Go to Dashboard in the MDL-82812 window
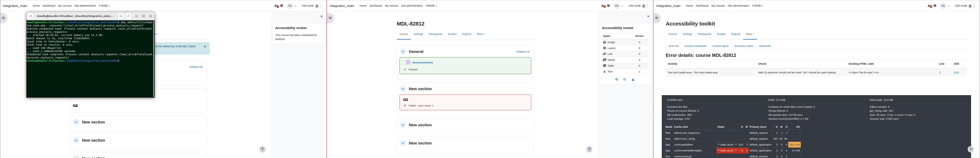 coord(376,6)
